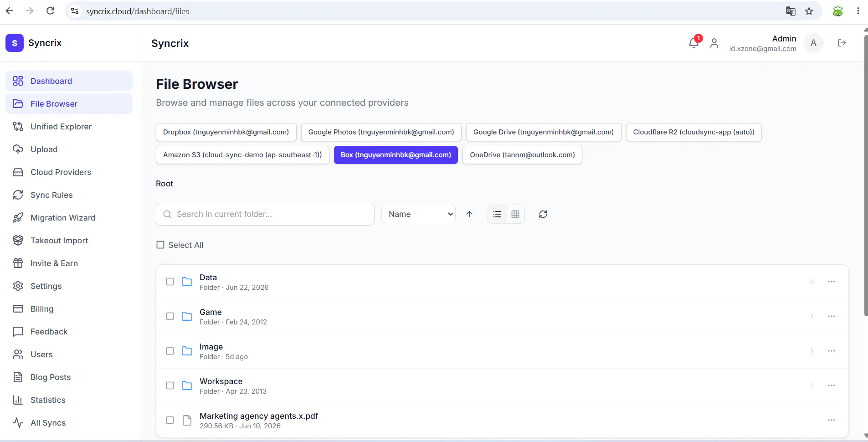Open Billing in sidebar
This screenshot has width=868, height=442.
point(69,309)
